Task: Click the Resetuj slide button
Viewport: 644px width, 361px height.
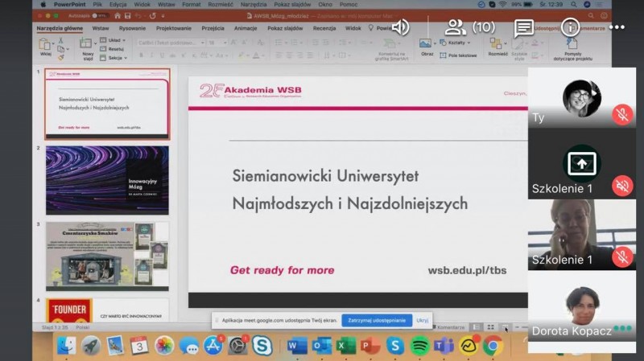Action: [112, 49]
